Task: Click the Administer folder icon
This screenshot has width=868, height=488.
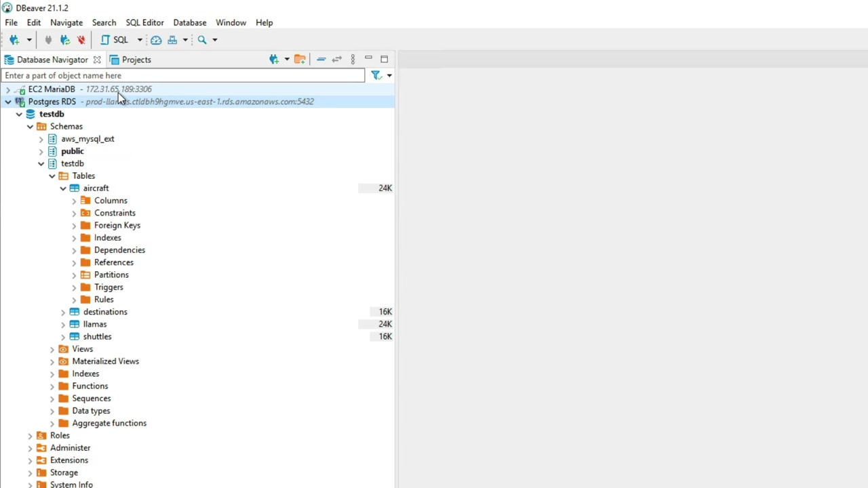Action: pos(41,448)
